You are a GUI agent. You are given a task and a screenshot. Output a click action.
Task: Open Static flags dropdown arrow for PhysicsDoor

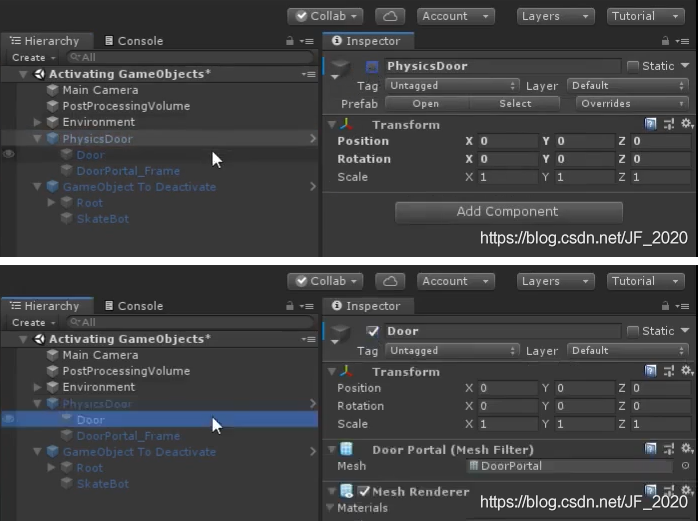[x=685, y=66]
